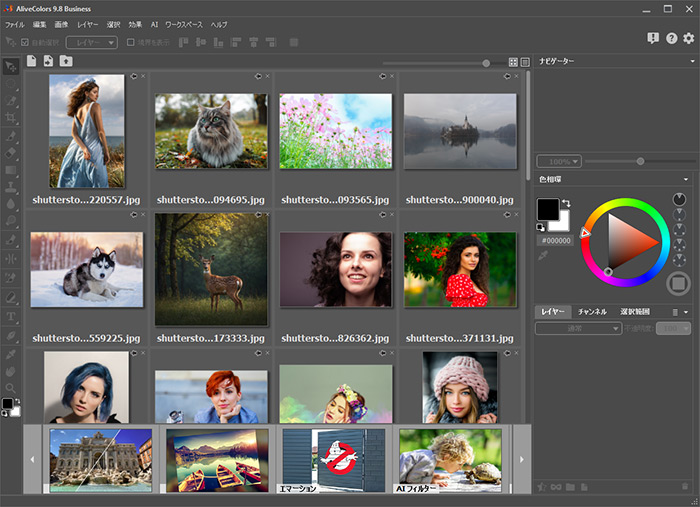Open the Layers panel options arrow
The height and width of the screenshot is (507, 700).
click(x=686, y=312)
